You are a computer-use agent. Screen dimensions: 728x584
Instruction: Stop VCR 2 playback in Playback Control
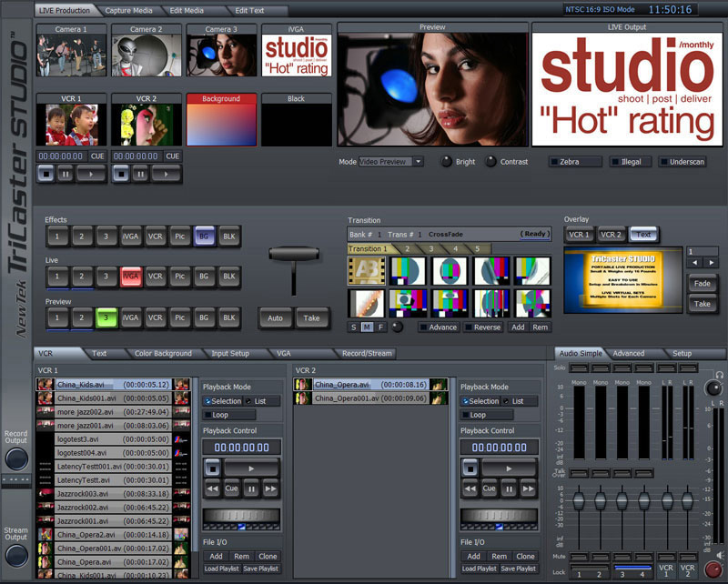coord(470,468)
